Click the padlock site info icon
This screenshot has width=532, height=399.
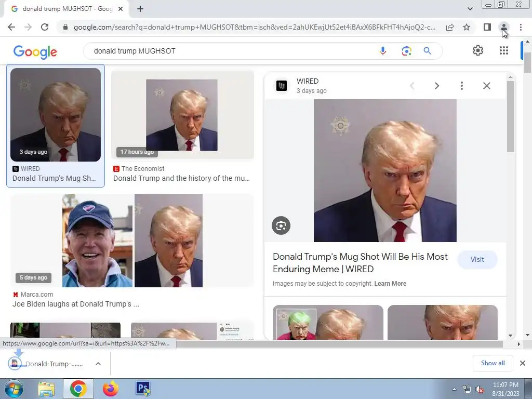coord(65,27)
